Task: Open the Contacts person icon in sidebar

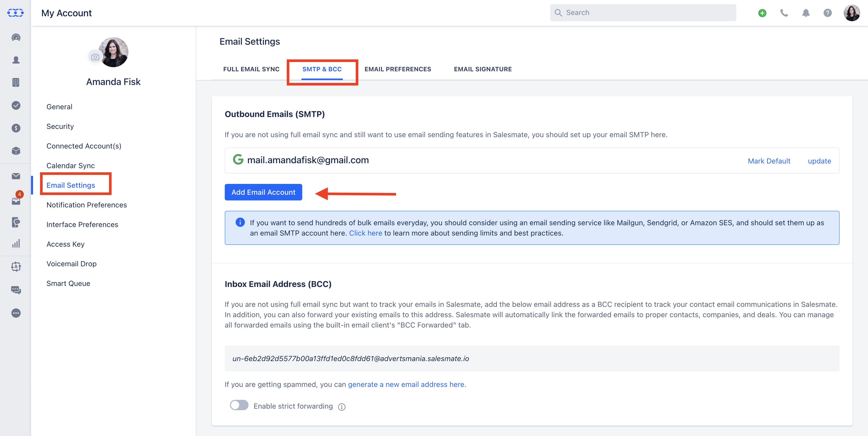Action: [x=16, y=60]
